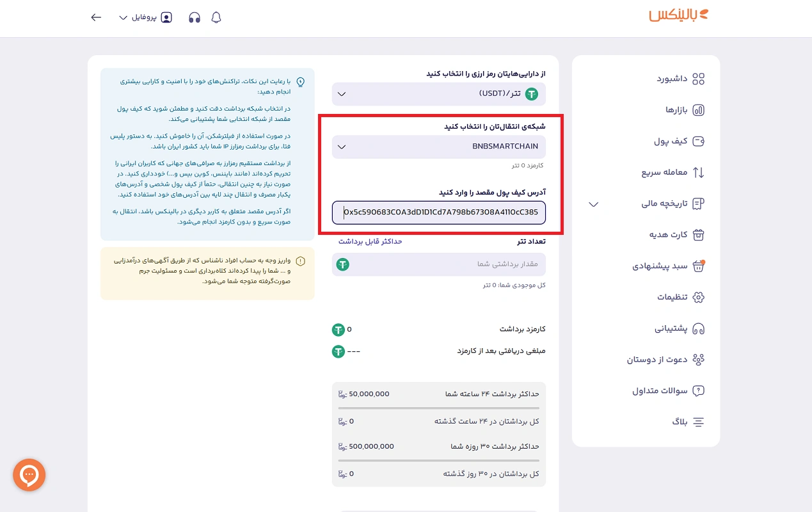Open the BNBSMARTCHAIN network selector

tap(438, 147)
